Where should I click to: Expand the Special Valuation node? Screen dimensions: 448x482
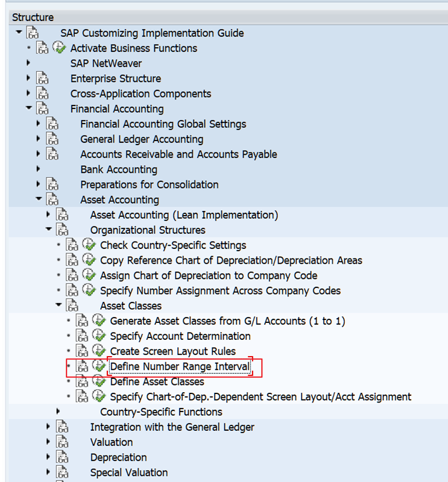[48, 472]
